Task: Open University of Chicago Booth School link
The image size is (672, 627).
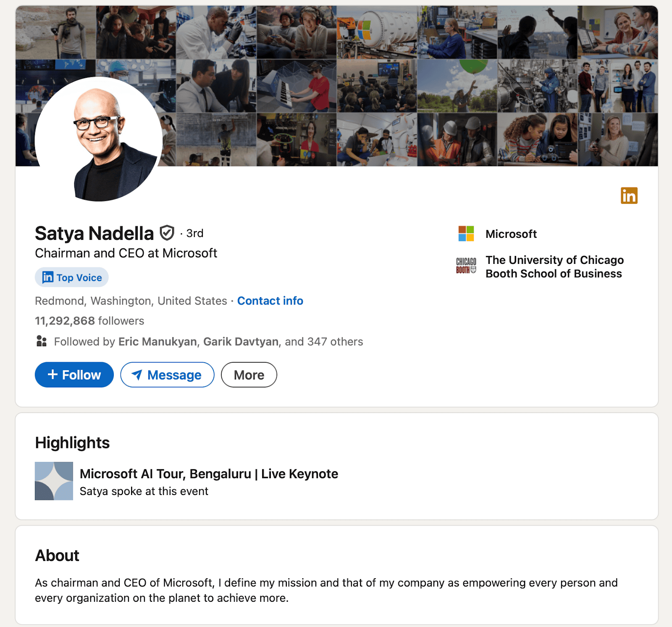Action: [554, 267]
